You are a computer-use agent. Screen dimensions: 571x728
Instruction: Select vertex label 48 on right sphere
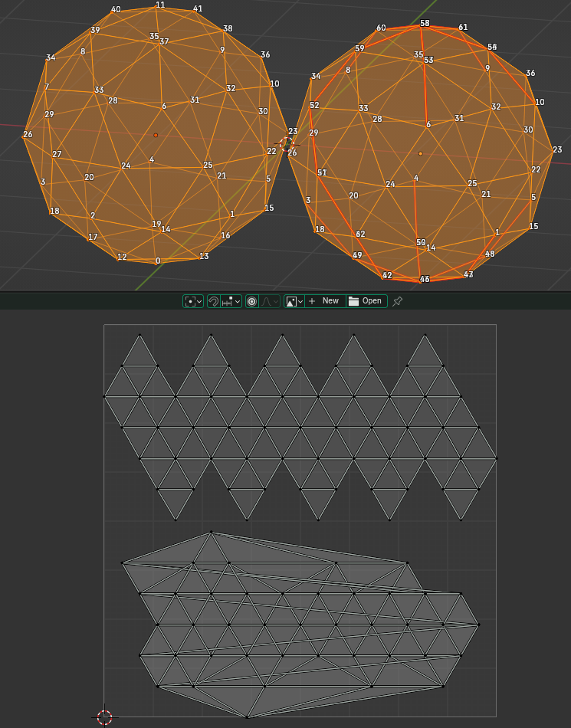tap(490, 254)
